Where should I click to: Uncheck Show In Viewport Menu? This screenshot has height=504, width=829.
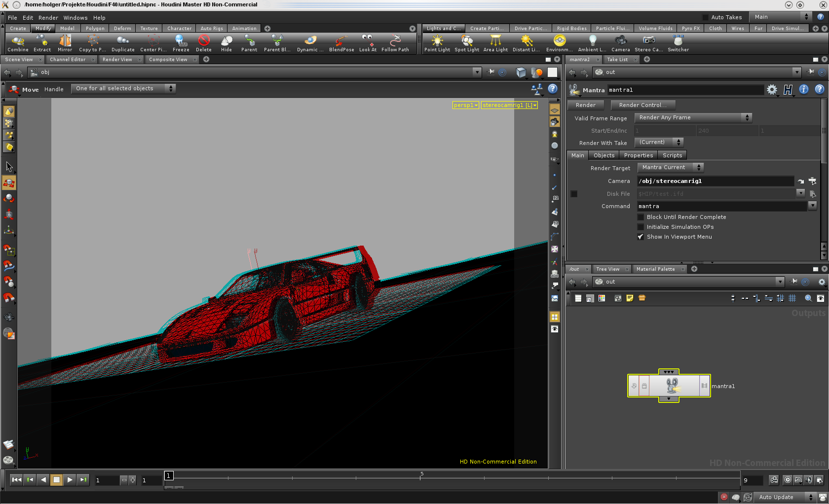point(641,237)
